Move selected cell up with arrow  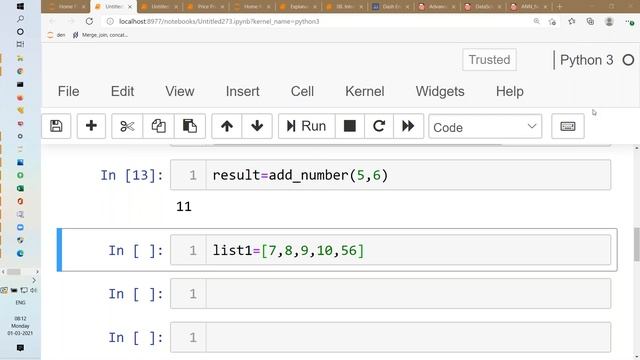tap(227, 126)
